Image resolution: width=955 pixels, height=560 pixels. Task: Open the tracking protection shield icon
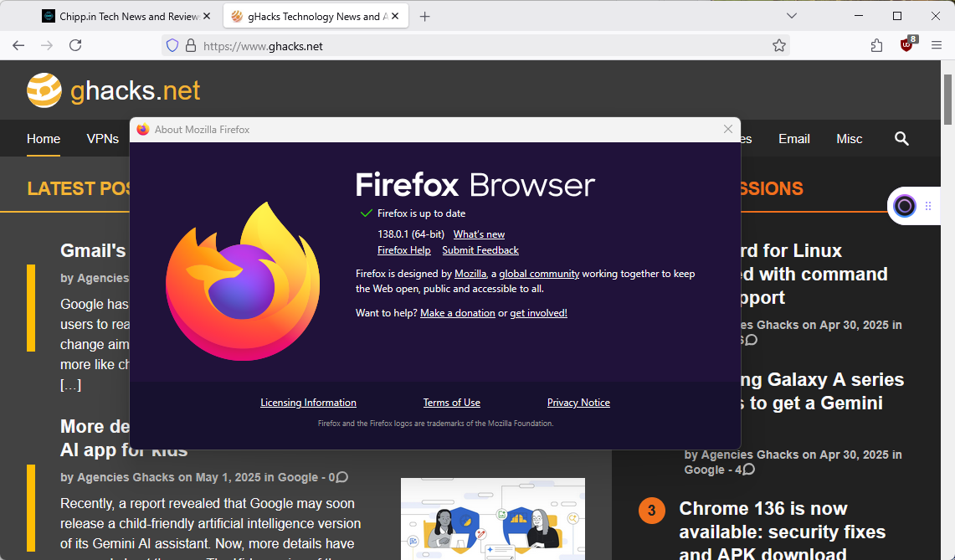pos(172,46)
